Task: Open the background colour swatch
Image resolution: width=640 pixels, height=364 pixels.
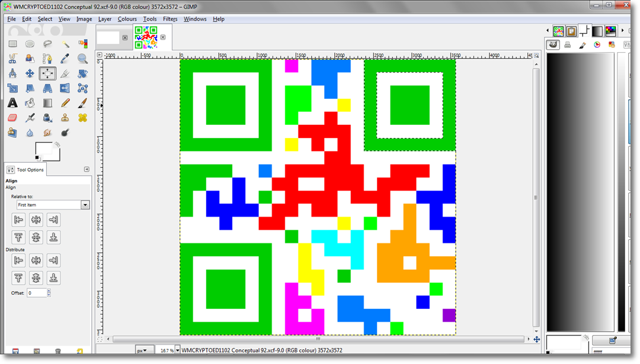Action: [56, 156]
